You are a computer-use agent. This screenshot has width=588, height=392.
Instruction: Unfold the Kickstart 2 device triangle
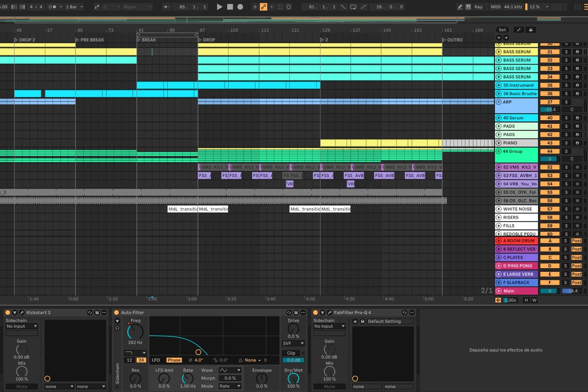tap(14, 312)
